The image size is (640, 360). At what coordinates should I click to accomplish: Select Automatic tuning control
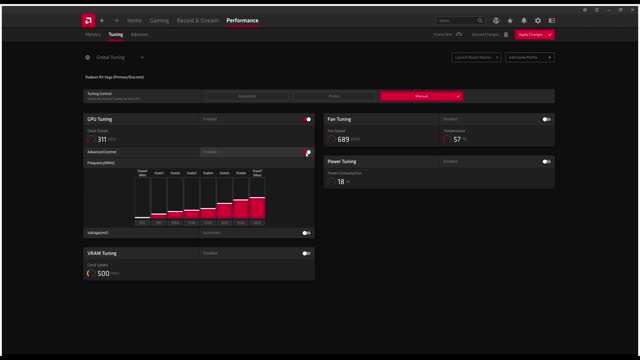(247, 96)
